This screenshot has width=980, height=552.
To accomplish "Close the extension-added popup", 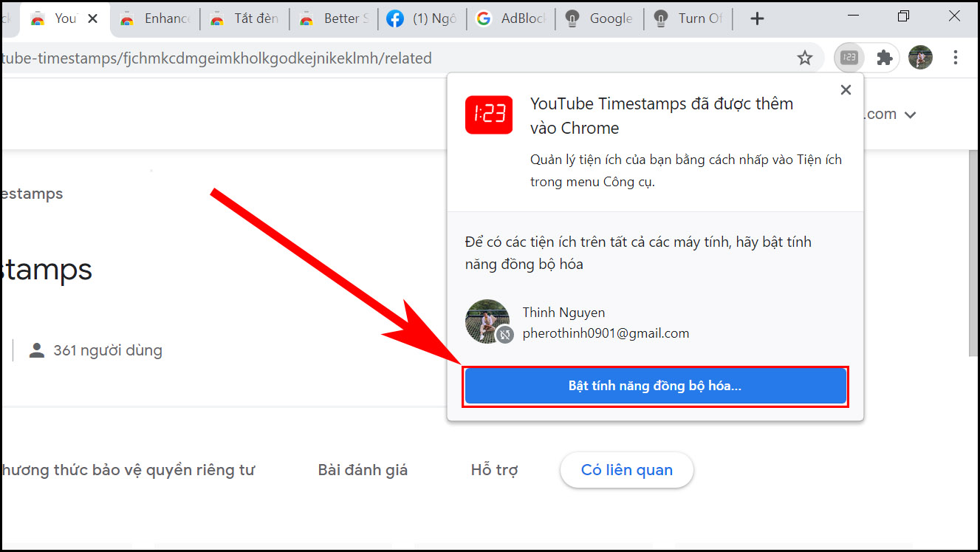I will (x=846, y=89).
